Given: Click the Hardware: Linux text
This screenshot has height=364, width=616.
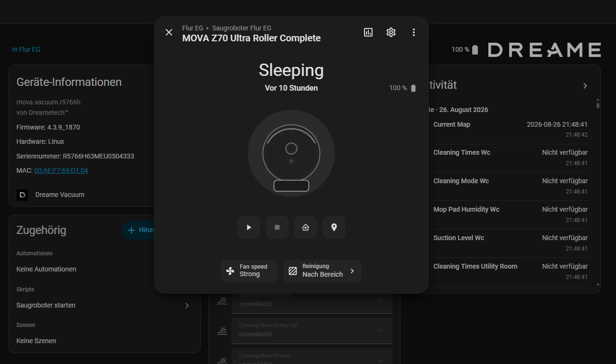Looking at the screenshot, I should tap(40, 141).
